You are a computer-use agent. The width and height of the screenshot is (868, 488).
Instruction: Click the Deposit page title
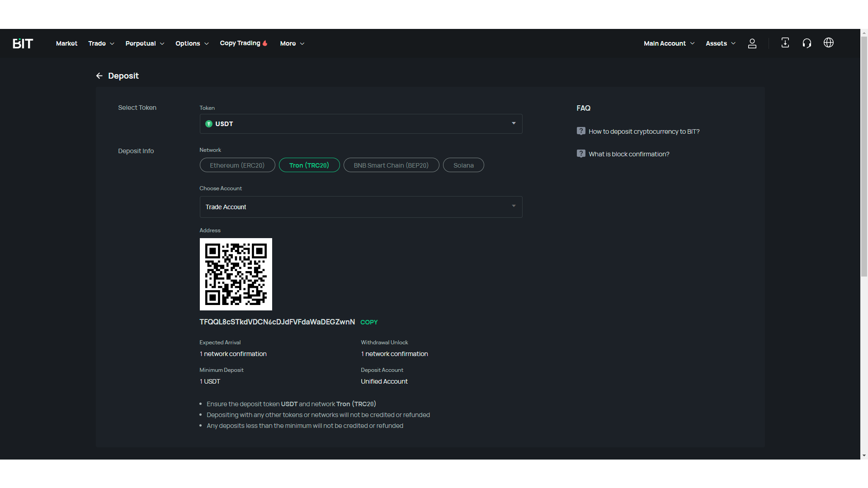coord(123,76)
